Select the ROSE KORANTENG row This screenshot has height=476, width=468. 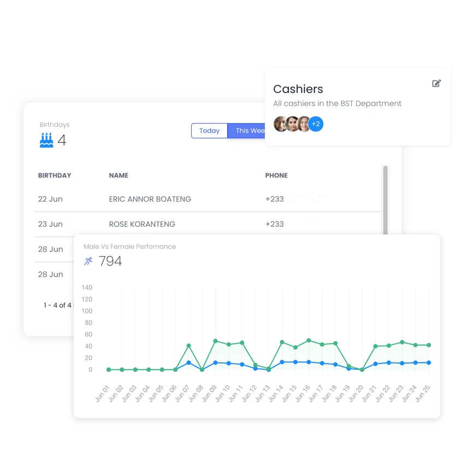click(141, 224)
